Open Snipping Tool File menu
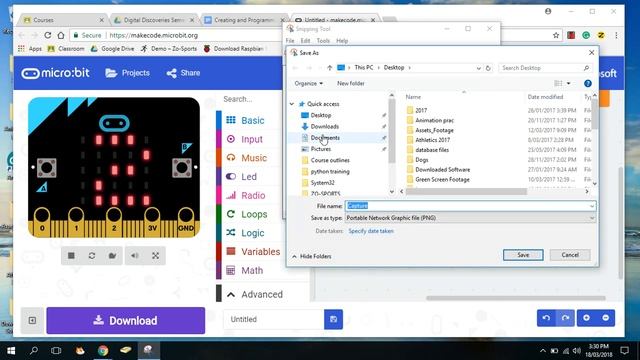The image size is (640, 360). 290,41
